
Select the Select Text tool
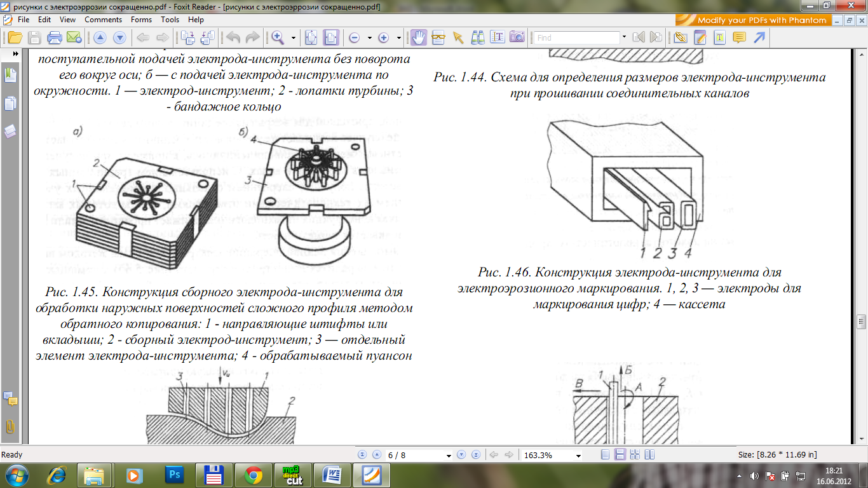498,37
